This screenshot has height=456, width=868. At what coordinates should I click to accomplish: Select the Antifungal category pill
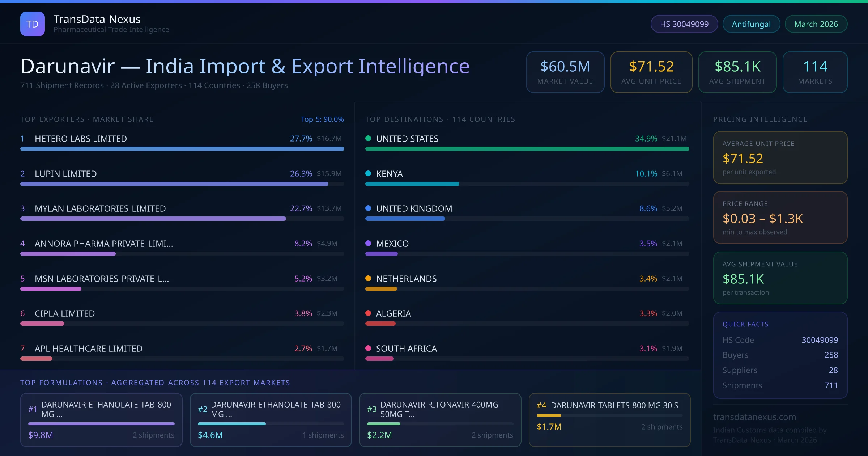751,24
